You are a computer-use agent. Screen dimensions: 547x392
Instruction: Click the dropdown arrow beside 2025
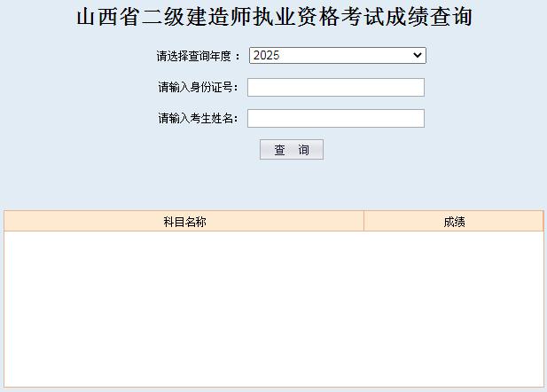(418, 56)
